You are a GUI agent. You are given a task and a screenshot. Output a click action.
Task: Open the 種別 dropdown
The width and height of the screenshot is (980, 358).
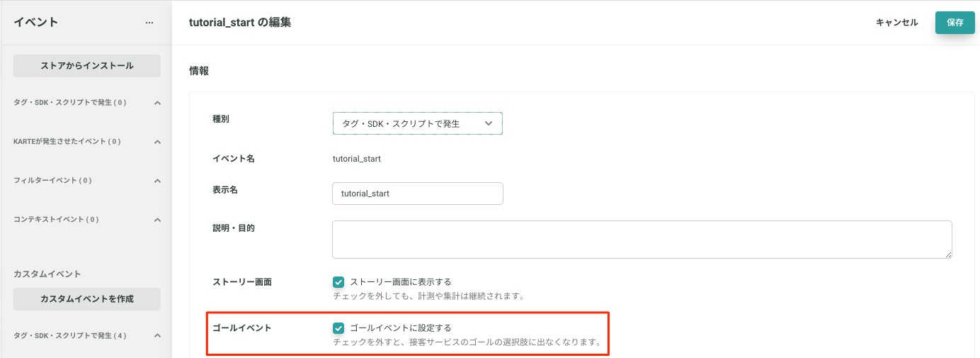point(418,123)
